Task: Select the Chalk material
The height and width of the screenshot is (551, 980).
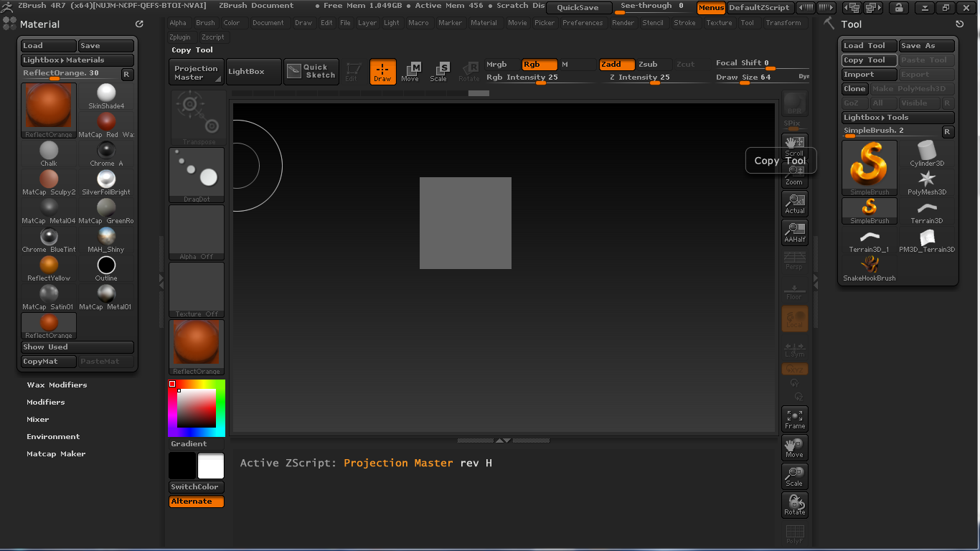Action: pos(49,154)
